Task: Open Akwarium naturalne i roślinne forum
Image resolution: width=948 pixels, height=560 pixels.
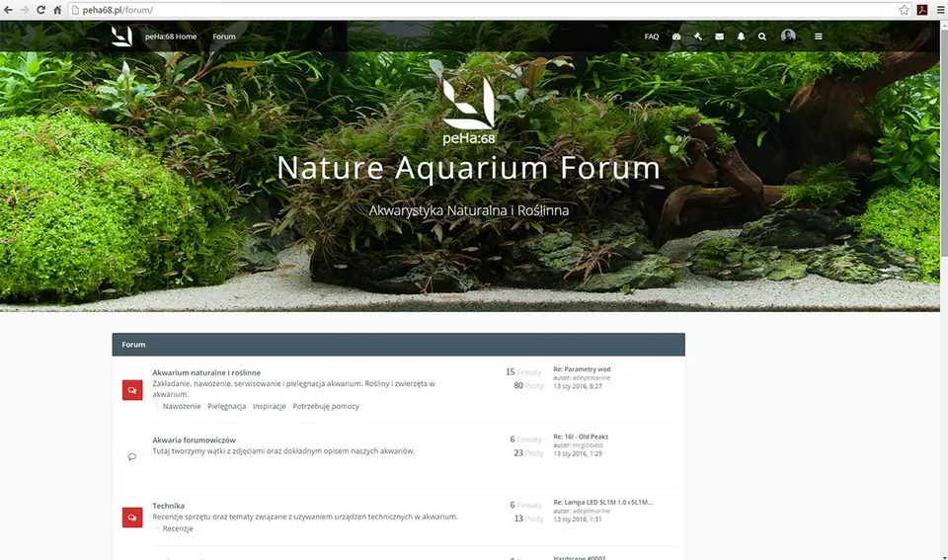Action: point(206,372)
